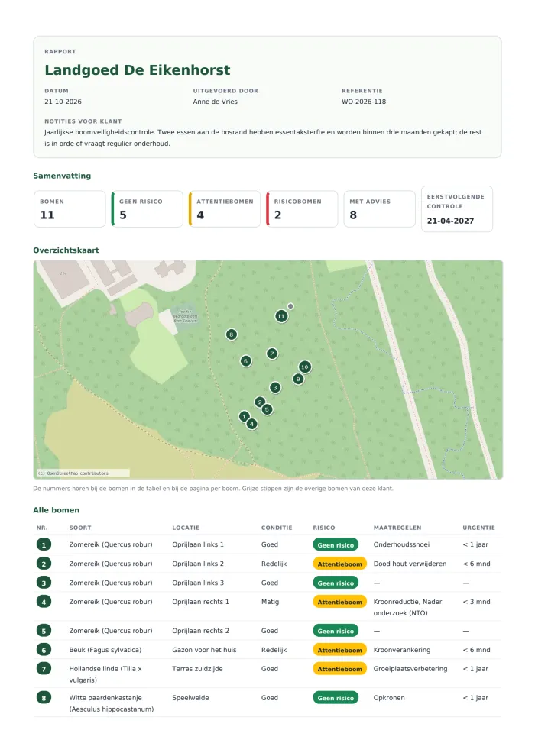Image resolution: width=535 pixels, height=756 pixels.
Task: Click number badge 2 in table
Action: tap(44, 564)
